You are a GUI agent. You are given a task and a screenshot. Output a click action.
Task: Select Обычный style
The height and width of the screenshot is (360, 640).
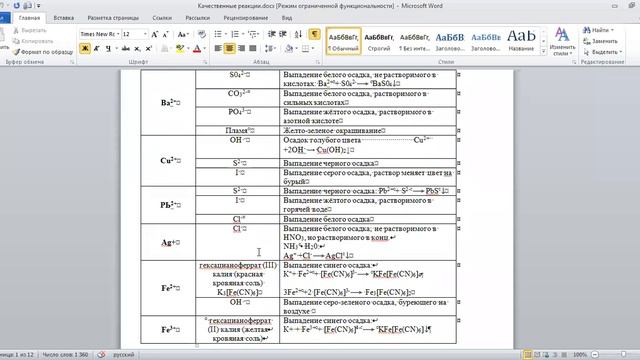[343, 41]
